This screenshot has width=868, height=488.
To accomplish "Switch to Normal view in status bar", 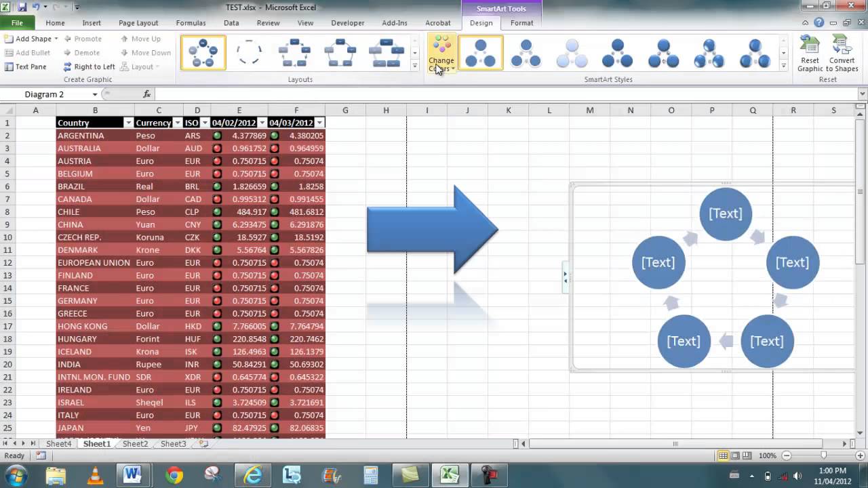I will (724, 456).
